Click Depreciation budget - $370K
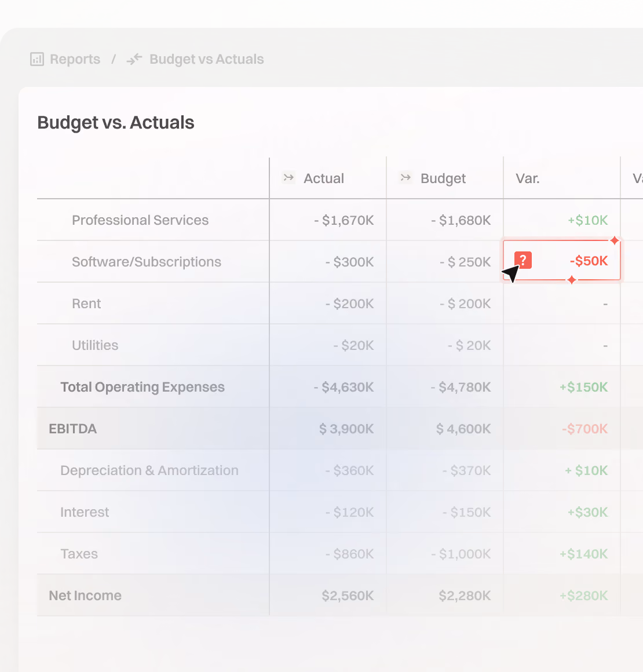643x672 pixels. tap(466, 470)
